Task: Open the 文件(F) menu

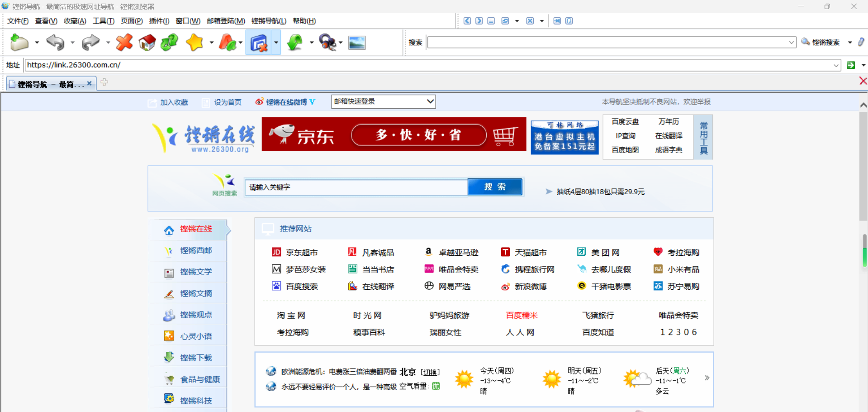Action: click(18, 21)
